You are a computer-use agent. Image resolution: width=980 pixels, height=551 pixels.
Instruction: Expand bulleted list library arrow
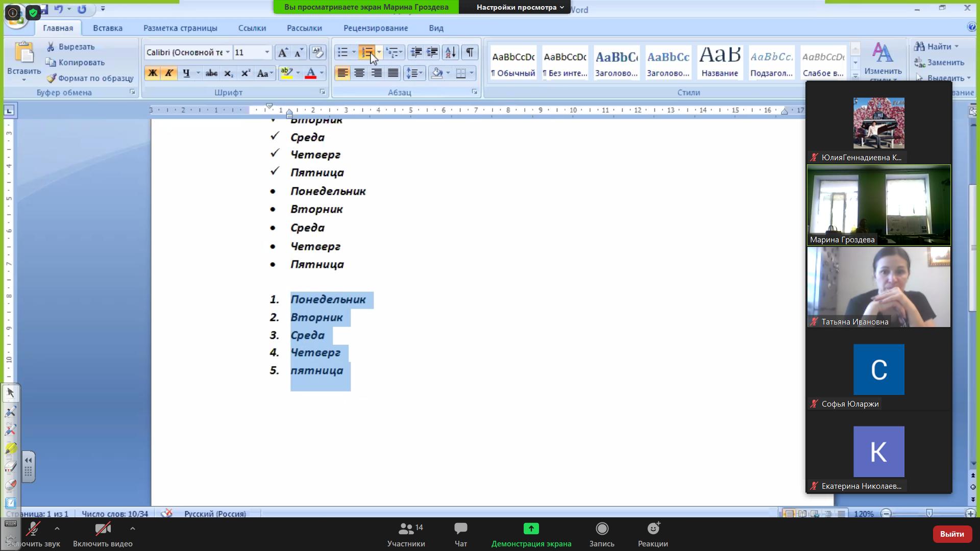click(x=354, y=52)
